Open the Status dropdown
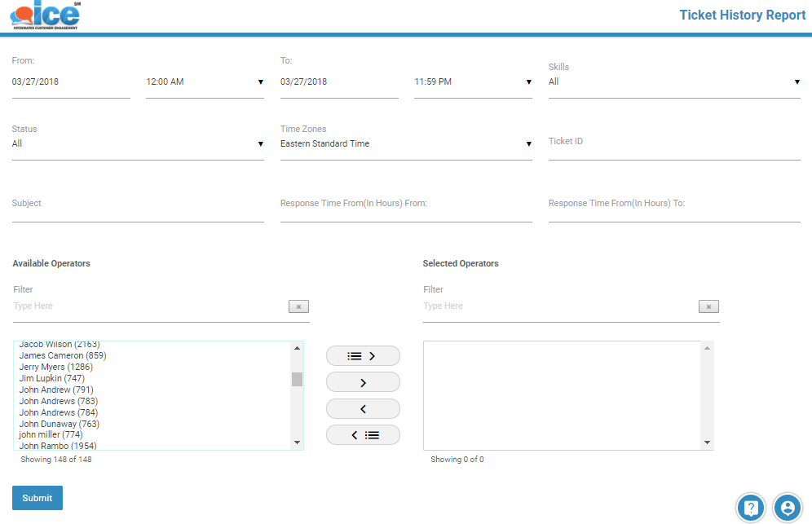This screenshot has height=524, width=812. (x=138, y=144)
